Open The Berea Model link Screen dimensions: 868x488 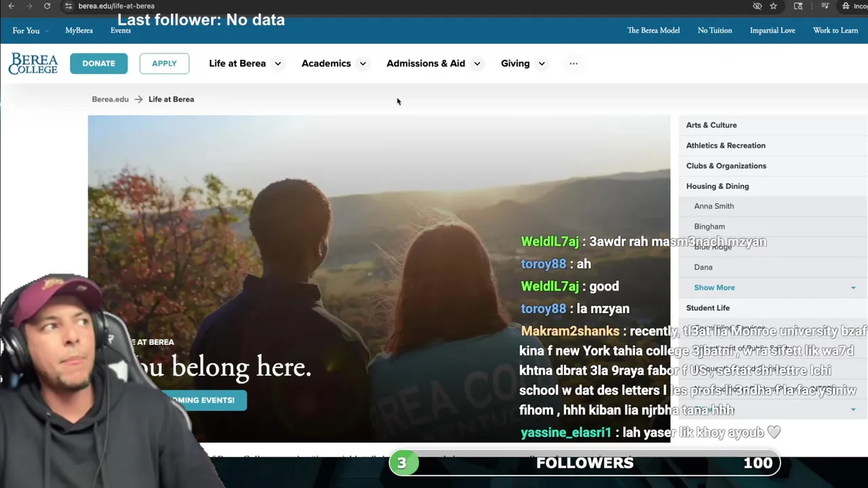(x=654, y=30)
